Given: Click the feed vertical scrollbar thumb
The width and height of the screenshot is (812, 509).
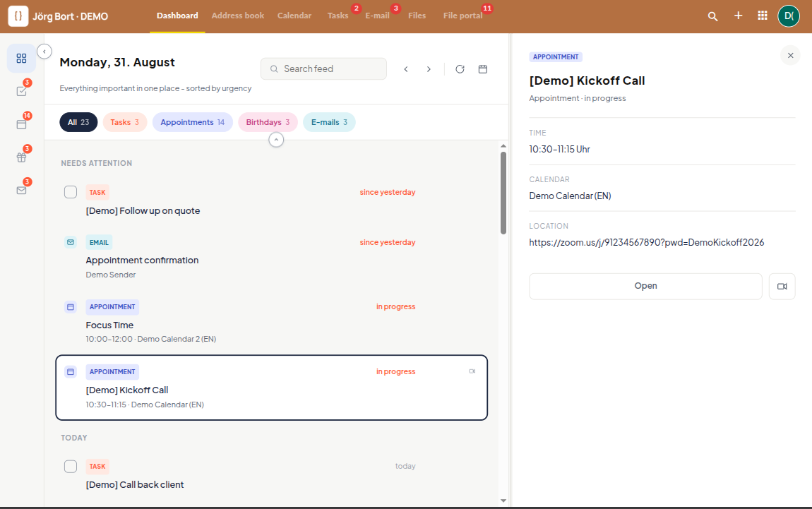Looking at the screenshot, I should (503, 193).
